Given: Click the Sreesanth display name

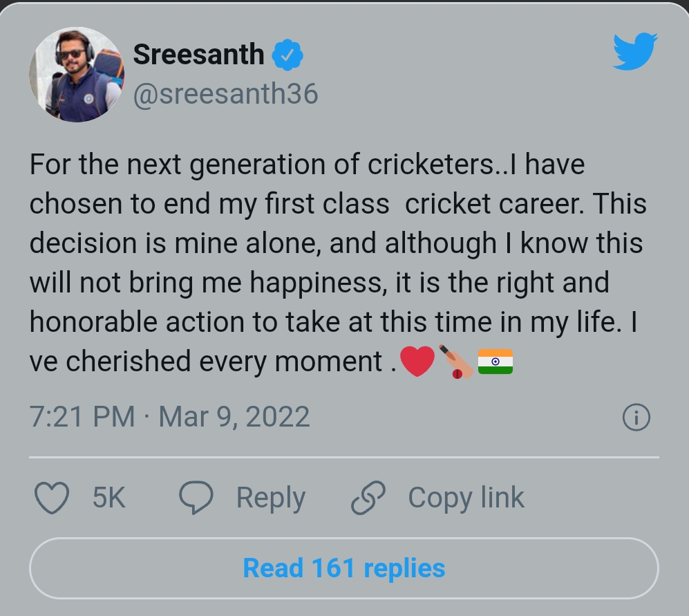Looking at the screenshot, I should (198, 55).
